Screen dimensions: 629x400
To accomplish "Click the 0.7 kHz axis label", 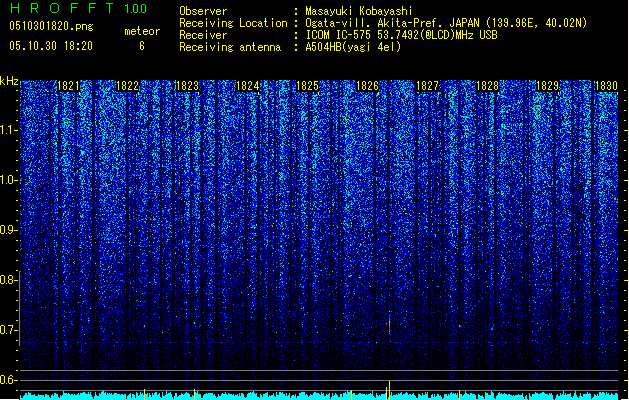I will click(x=8, y=330).
